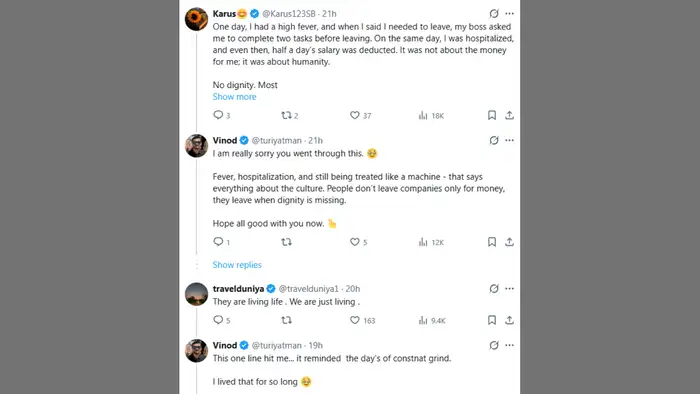Open Grok icon on Karus's tweet
This screenshot has height=394, width=700.
tap(494, 14)
